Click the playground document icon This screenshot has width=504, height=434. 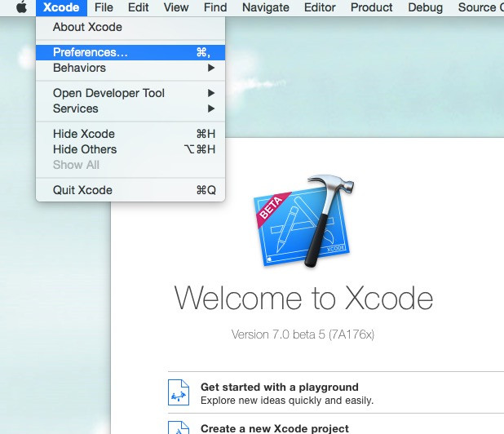179,392
